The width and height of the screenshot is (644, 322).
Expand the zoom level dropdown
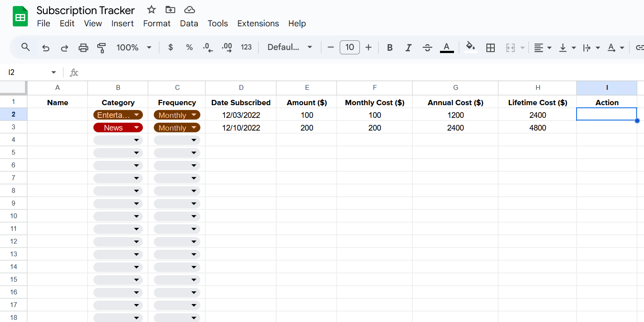coord(148,47)
